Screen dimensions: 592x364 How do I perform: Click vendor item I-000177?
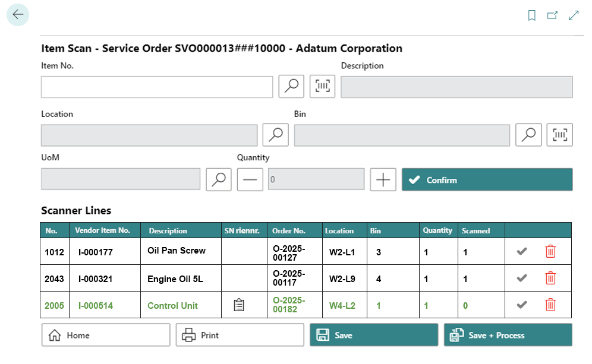point(96,252)
